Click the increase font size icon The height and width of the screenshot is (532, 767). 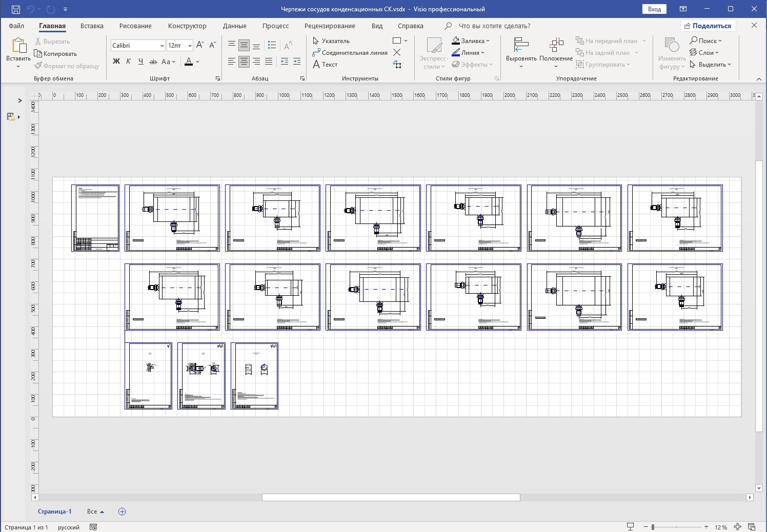(x=200, y=45)
